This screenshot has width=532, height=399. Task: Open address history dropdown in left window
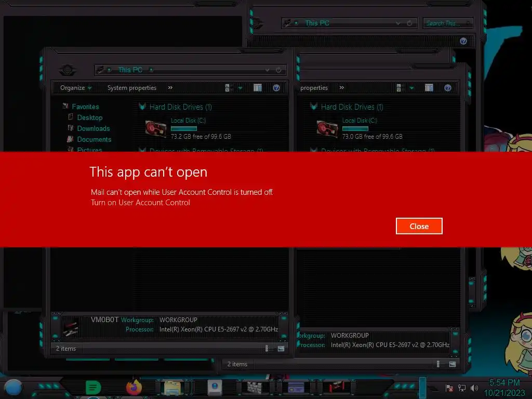tap(268, 70)
